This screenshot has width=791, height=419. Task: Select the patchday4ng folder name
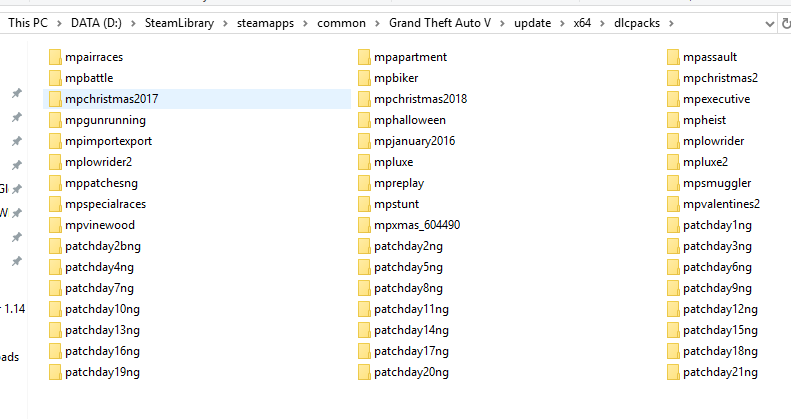[x=99, y=267]
